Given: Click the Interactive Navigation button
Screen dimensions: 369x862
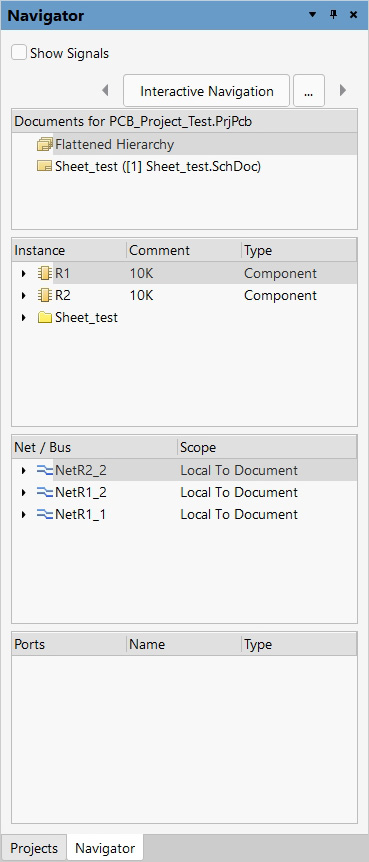Looking at the screenshot, I should click(x=206, y=91).
